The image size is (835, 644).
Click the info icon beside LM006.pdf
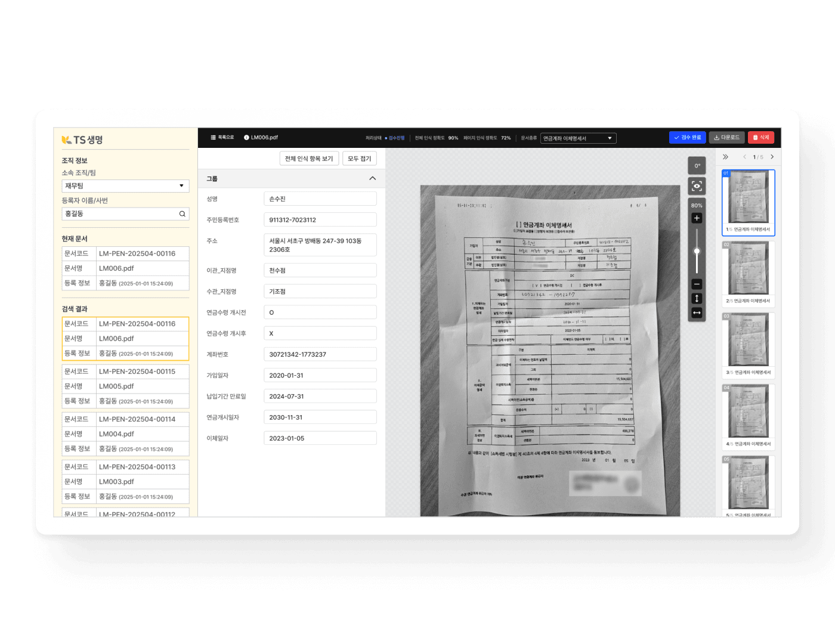[x=246, y=138]
